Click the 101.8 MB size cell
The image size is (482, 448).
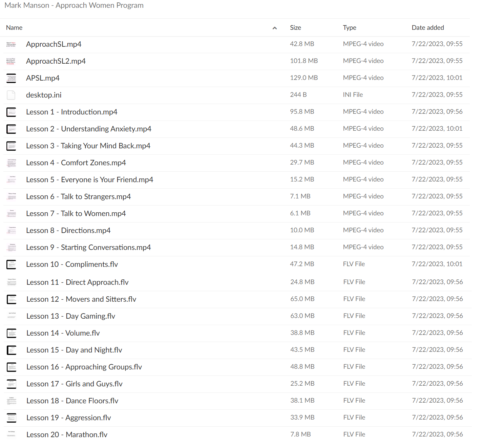tap(304, 61)
